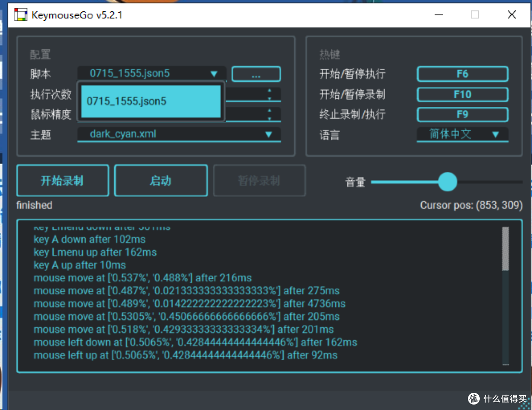Click the 什么值得买 watermark logo
This screenshot has height=410, width=532.
tap(473, 399)
